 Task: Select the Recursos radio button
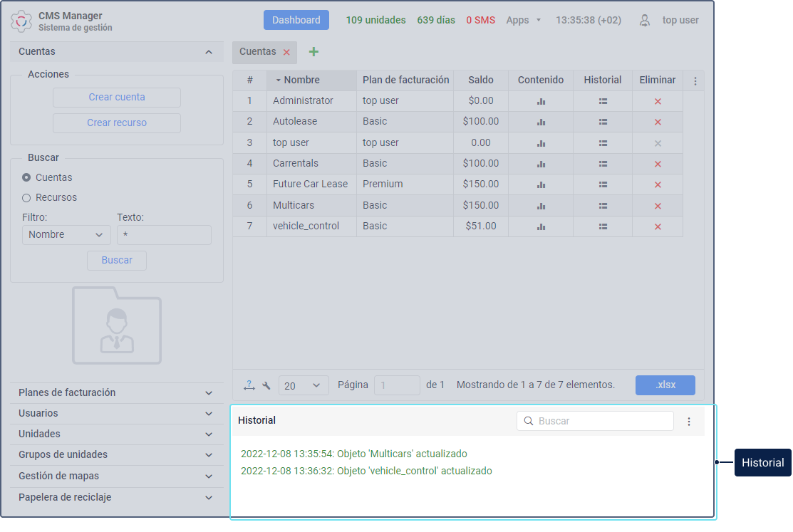[26, 198]
